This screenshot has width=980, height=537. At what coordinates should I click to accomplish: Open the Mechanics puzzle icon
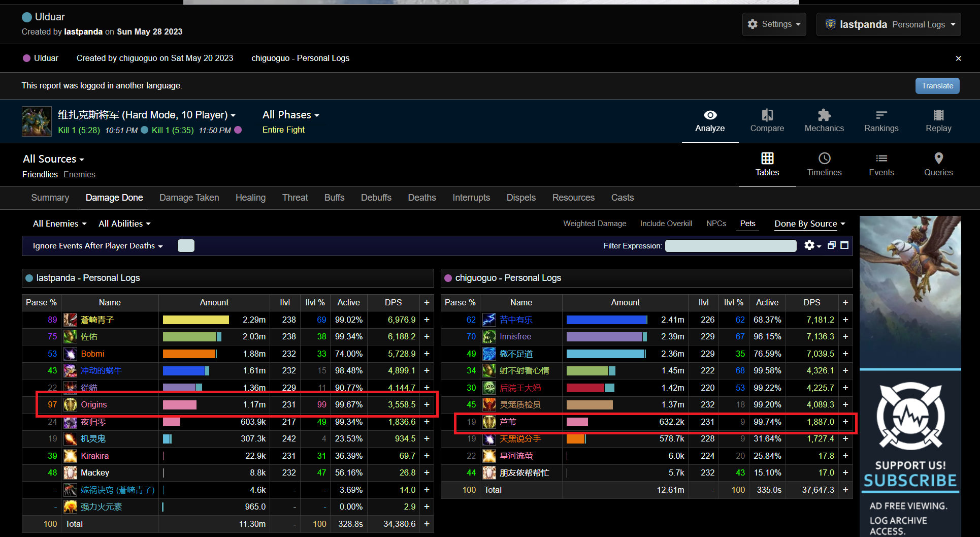coord(824,116)
